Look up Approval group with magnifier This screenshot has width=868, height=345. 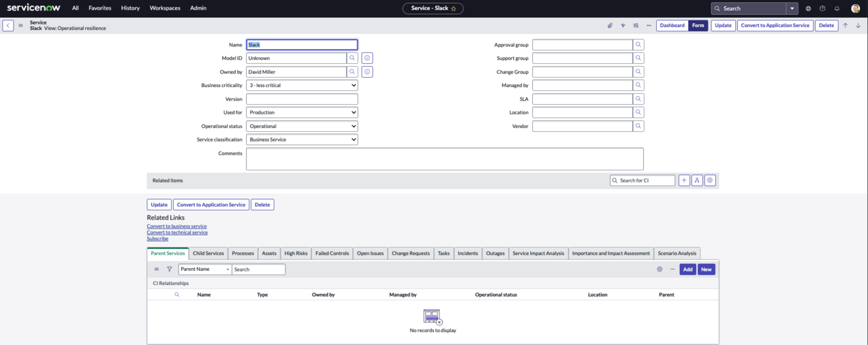(x=638, y=44)
